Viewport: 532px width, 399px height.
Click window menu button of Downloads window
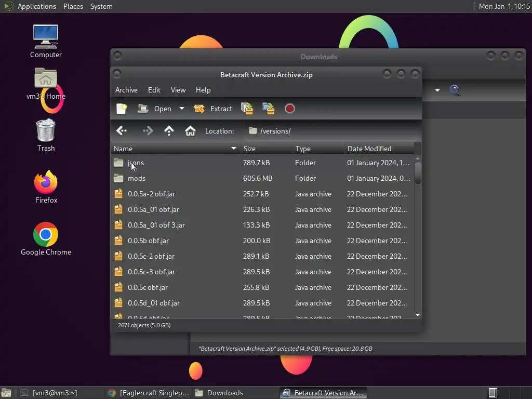click(117, 55)
